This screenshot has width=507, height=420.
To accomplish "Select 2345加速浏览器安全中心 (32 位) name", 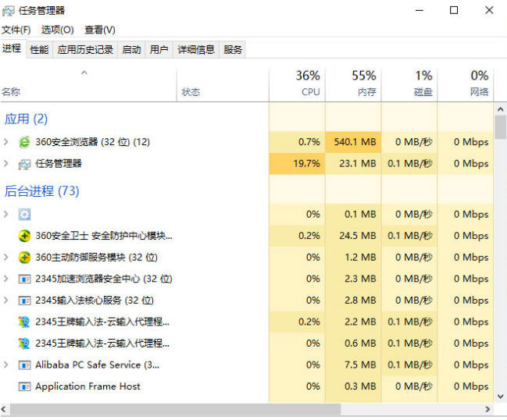I will (104, 279).
